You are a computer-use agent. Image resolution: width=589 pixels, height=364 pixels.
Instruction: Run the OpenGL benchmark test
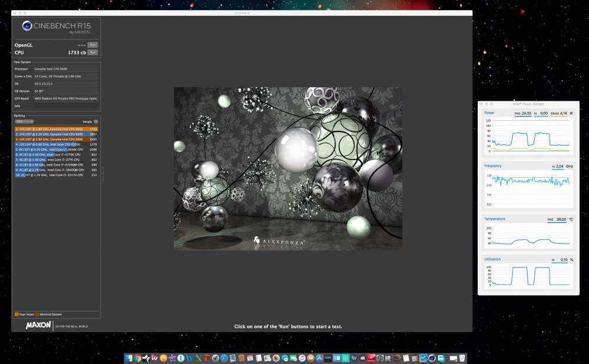[x=92, y=45]
